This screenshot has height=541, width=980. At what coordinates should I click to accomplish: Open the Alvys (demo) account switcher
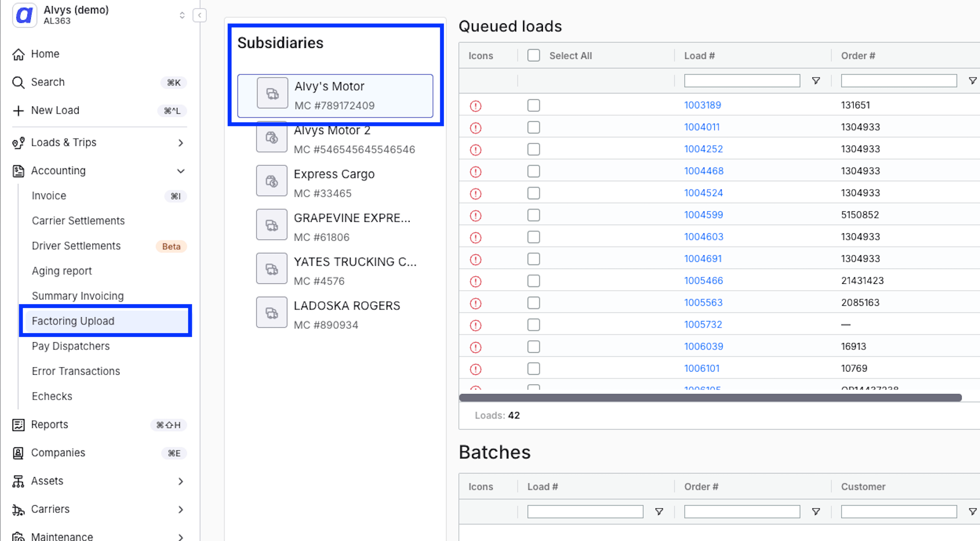182,15
